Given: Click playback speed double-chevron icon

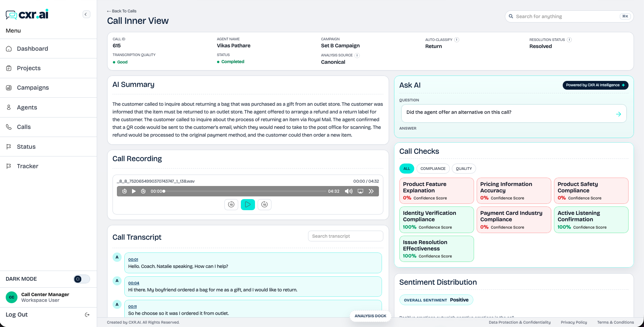Looking at the screenshot, I should tap(371, 191).
